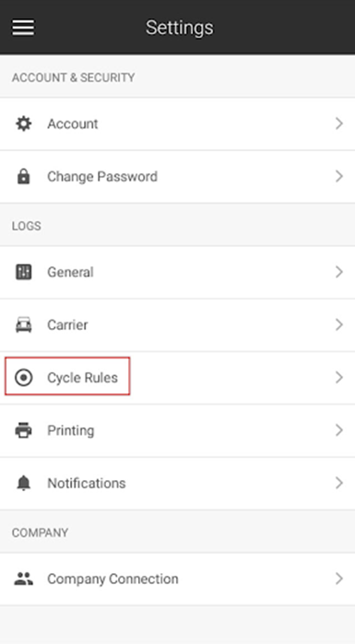Expand the Carrier row chevron
The height and width of the screenshot is (644, 355).
coord(339,325)
